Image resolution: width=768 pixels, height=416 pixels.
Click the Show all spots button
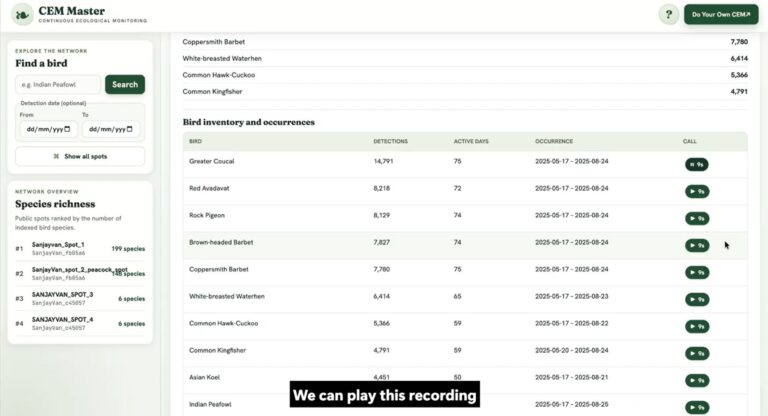pos(80,156)
